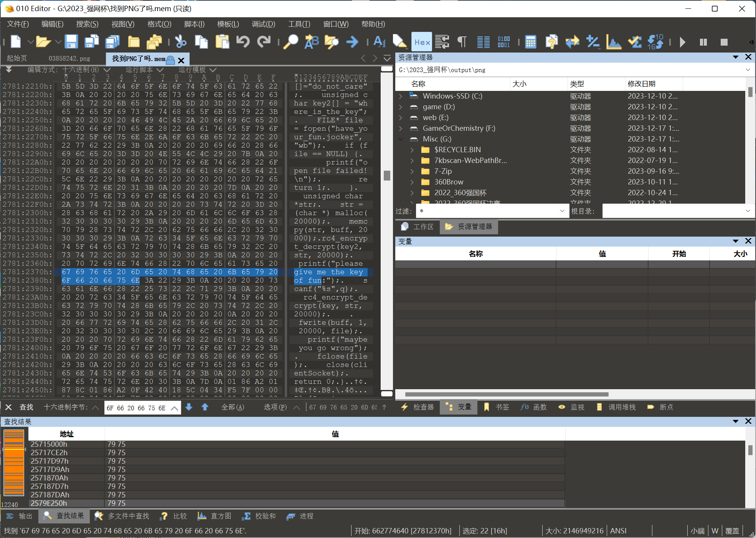Click the Stop script square icon
This screenshot has height=538, width=756.
point(724,42)
